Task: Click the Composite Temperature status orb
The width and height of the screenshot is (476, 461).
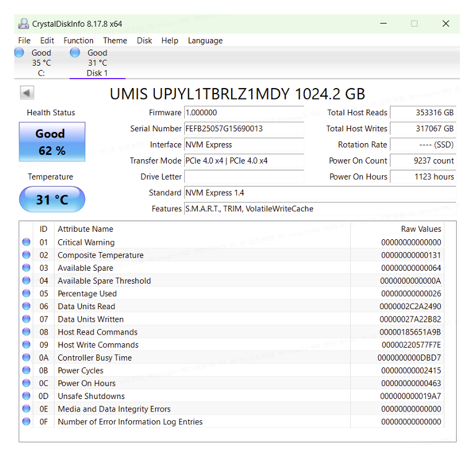Action: (x=27, y=255)
